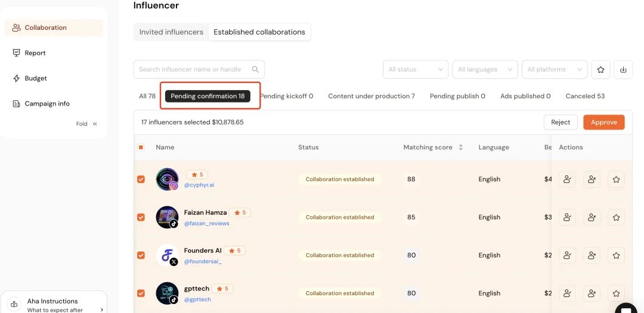
Task: Click the approve-user icon for Faizan Hamza
Action: 567,218
